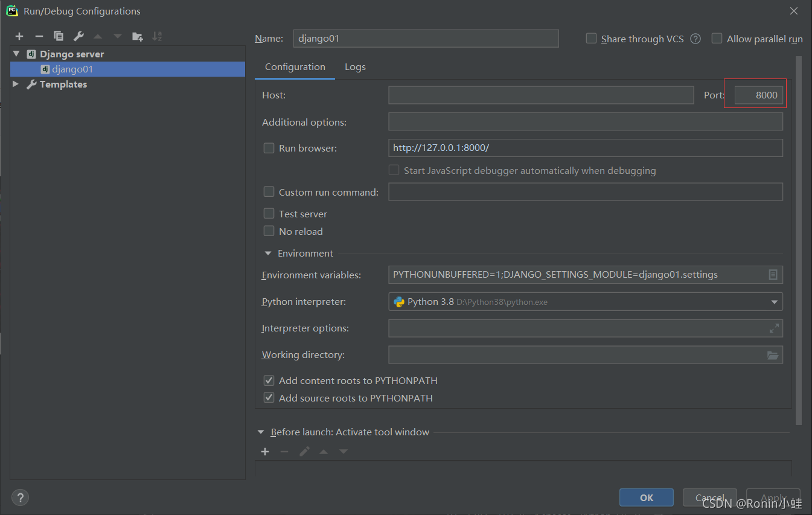Open environment variables editor icon
Image resolution: width=812 pixels, height=515 pixels.
click(x=773, y=275)
